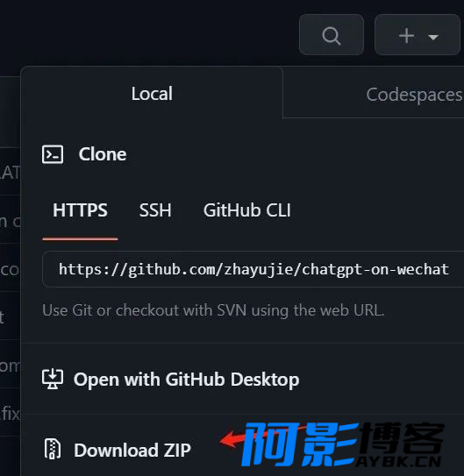Click the terminal icon next to Clone

[x=53, y=154]
